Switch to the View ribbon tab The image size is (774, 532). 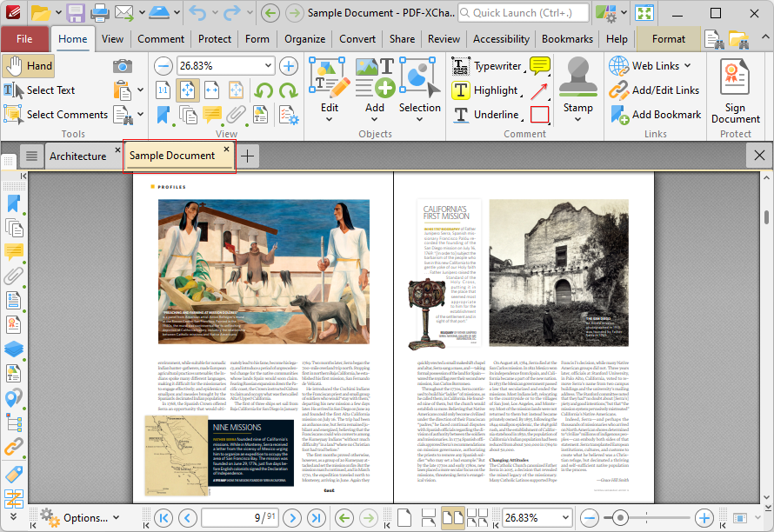click(112, 39)
